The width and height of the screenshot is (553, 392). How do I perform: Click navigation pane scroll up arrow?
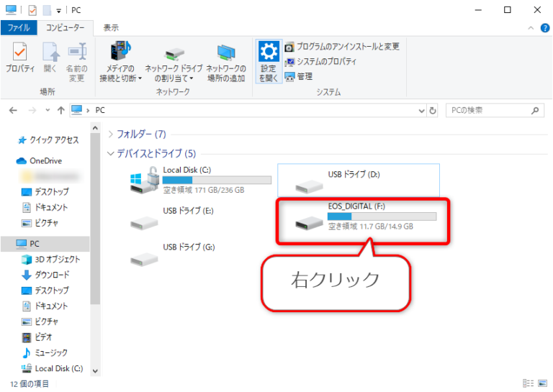95,128
